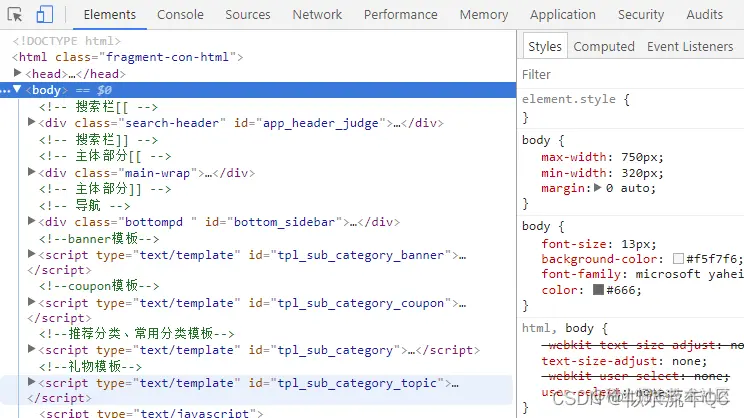Focus the styles Filter field

pos(630,74)
